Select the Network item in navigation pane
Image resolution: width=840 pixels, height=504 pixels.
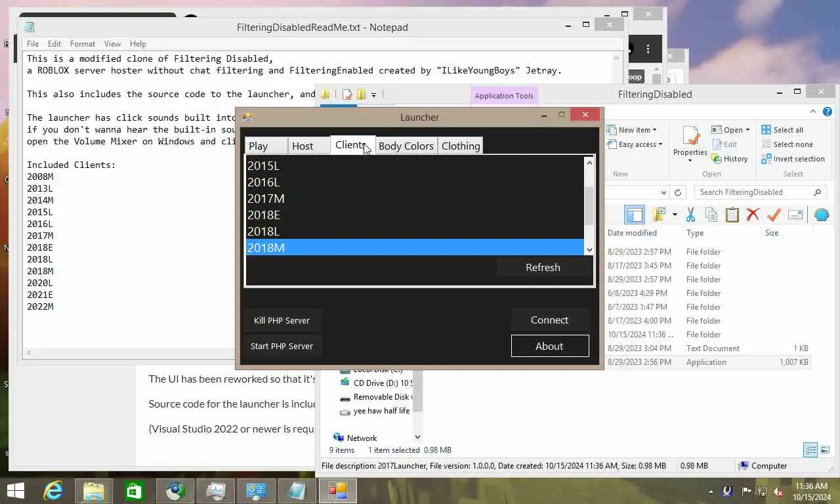[x=362, y=438]
